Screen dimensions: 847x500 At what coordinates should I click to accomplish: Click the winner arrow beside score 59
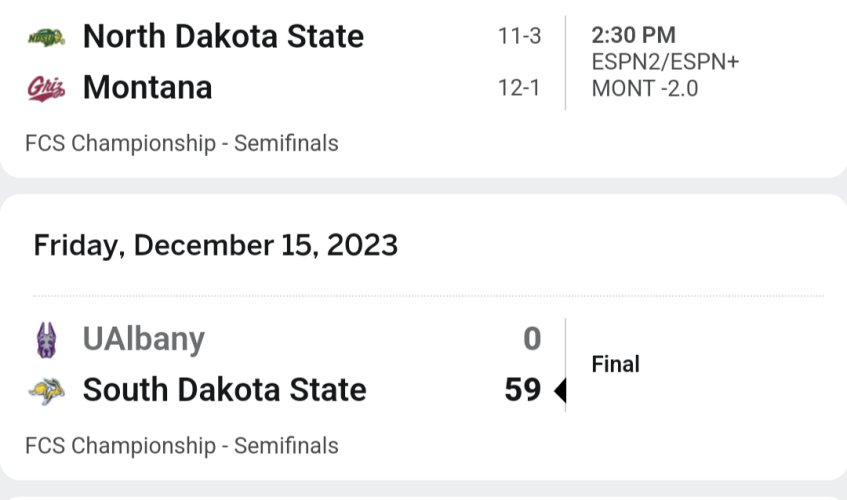click(560, 390)
